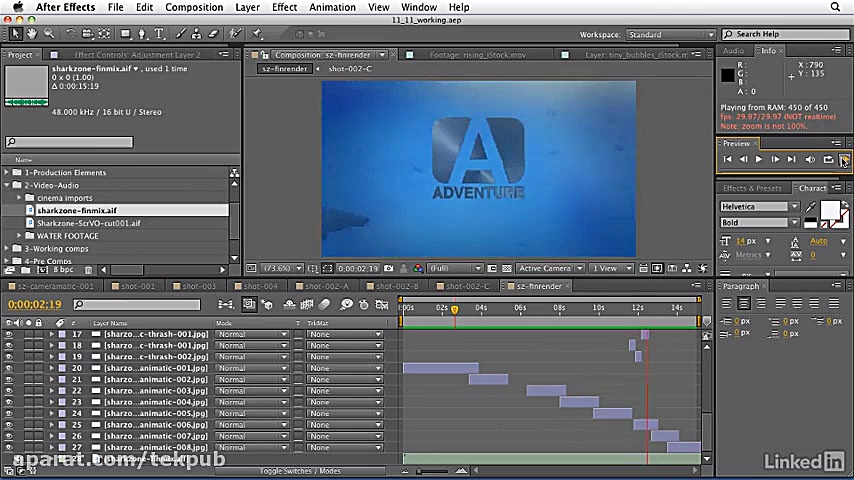Switch to the Effects & Presets tab

click(x=752, y=188)
